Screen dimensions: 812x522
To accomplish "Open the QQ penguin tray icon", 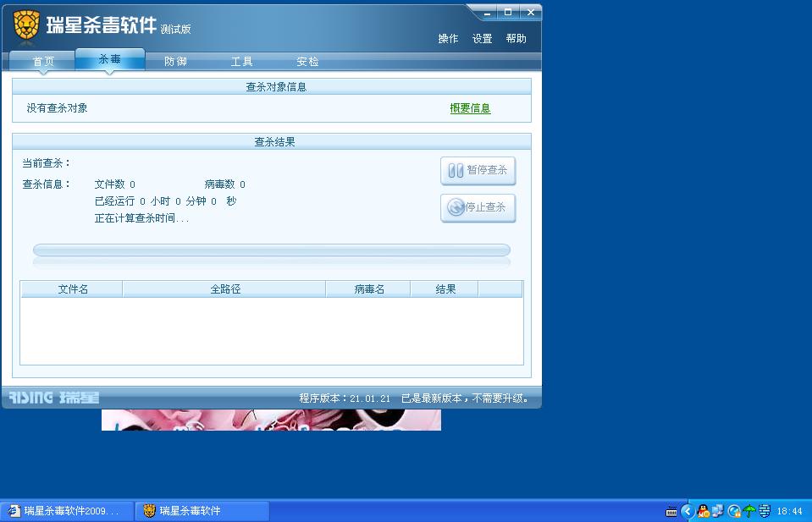I will coord(703,511).
